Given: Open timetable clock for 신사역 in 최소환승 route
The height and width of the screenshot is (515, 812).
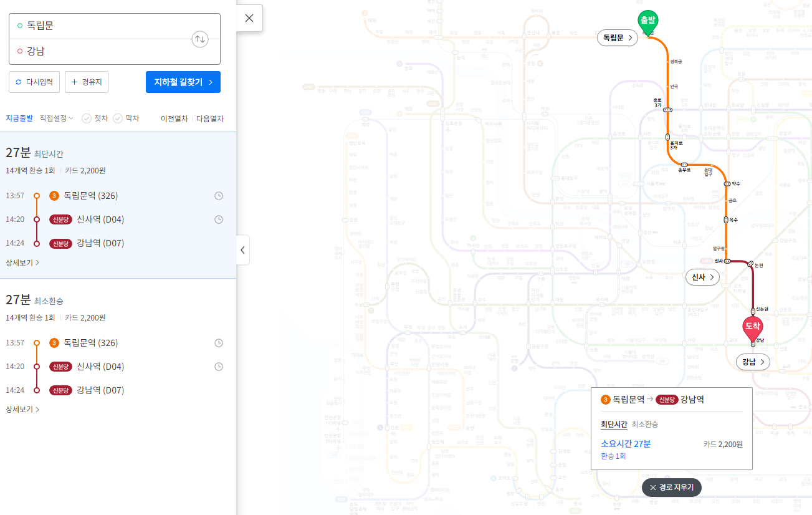Looking at the screenshot, I should (x=219, y=367).
